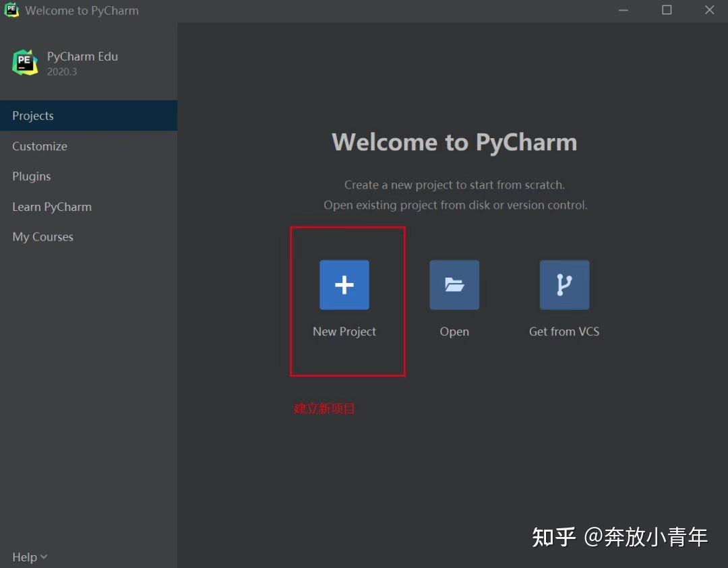This screenshot has height=568, width=728.
Task: Expand the Help menu
Action: click(24, 557)
